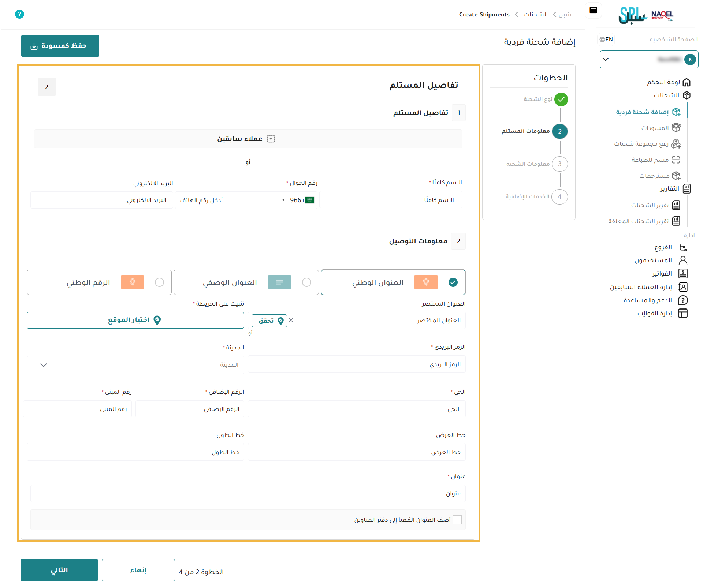703x588 pixels.
Task: Expand the account selector dropdown
Action: tap(606, 59)
